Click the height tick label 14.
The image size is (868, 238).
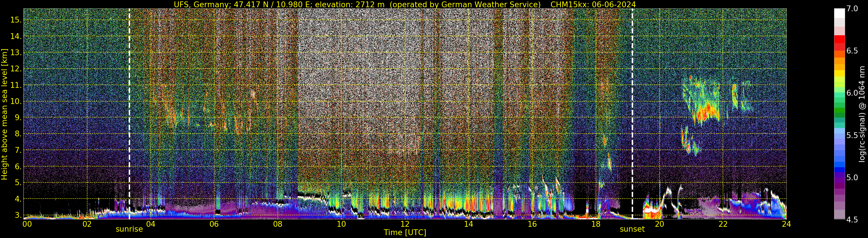tap(16, 36)
